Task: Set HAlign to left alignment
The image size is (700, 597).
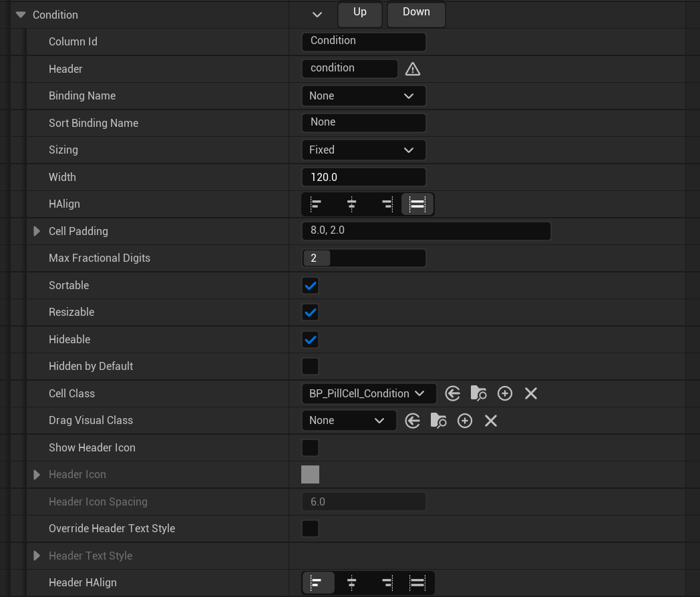Action: (x=316, y=204)
